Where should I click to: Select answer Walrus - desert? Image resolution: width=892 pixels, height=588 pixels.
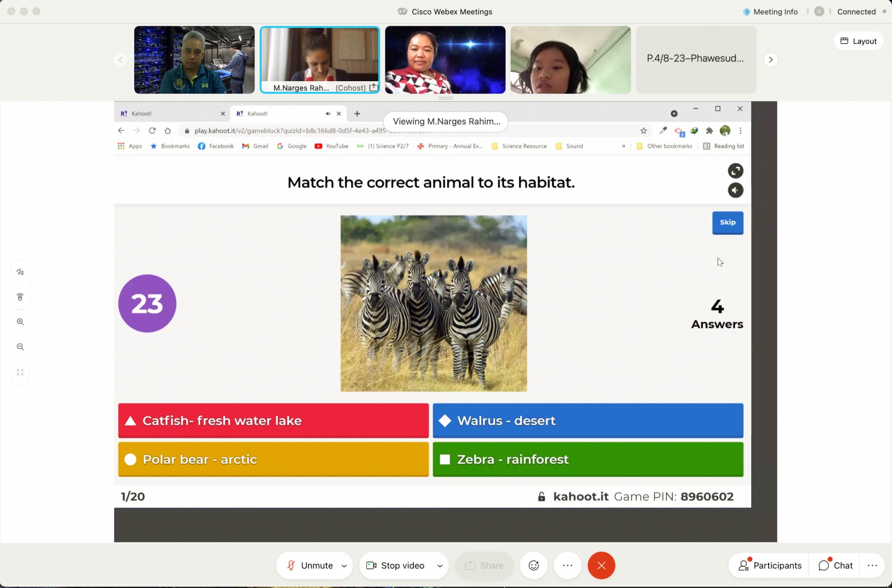[588, 420]
